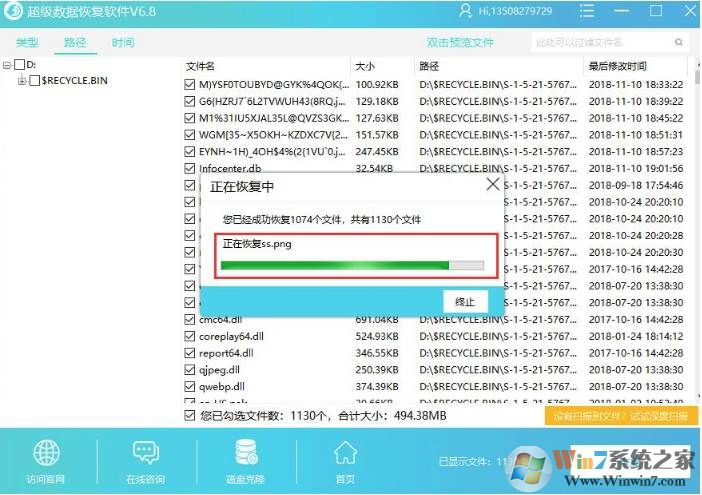Uncheck the G6(HZRJ7 file checkbox
This screenshot has height=495, width=702.
pos(190,101)
